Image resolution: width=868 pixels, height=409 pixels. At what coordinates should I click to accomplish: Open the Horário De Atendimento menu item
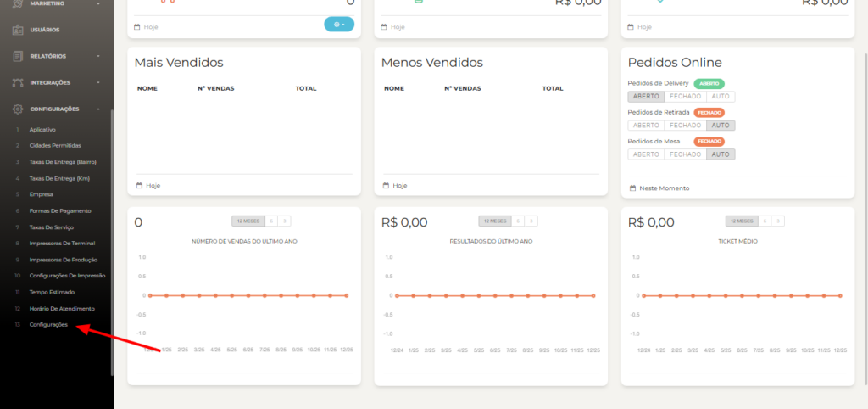pyautogui.click(x=62, y=308)
